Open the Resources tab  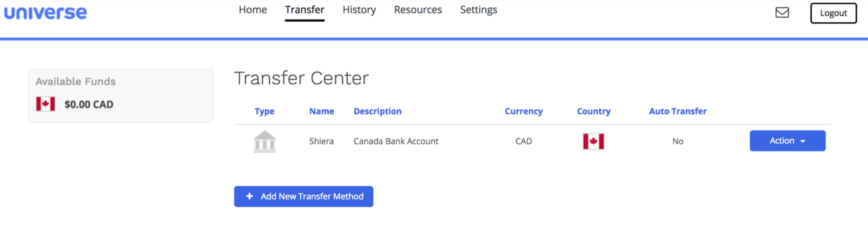pyautogui.click(x=418, y=10)
